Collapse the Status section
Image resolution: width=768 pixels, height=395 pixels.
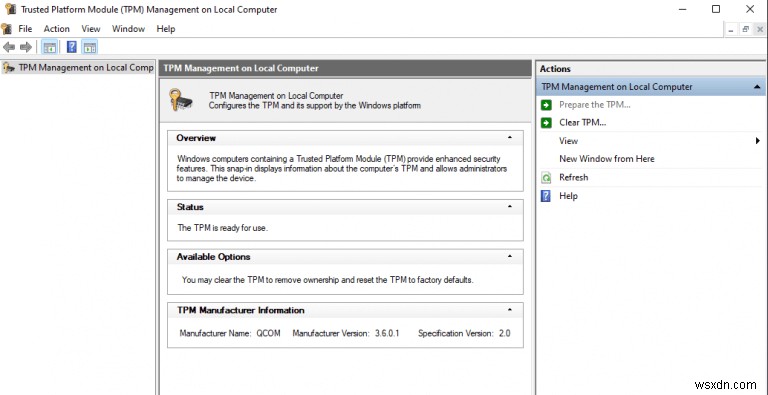(509, 207)
